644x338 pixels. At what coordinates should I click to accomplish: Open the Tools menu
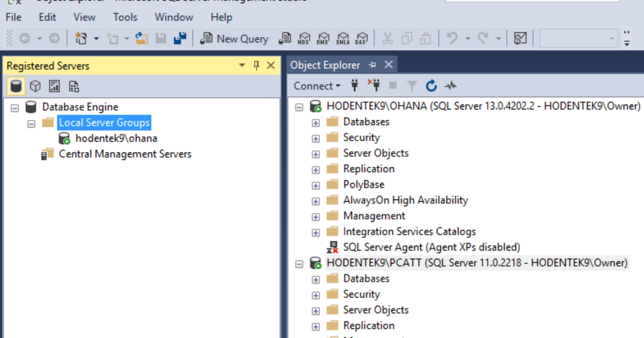click(125, 17)
